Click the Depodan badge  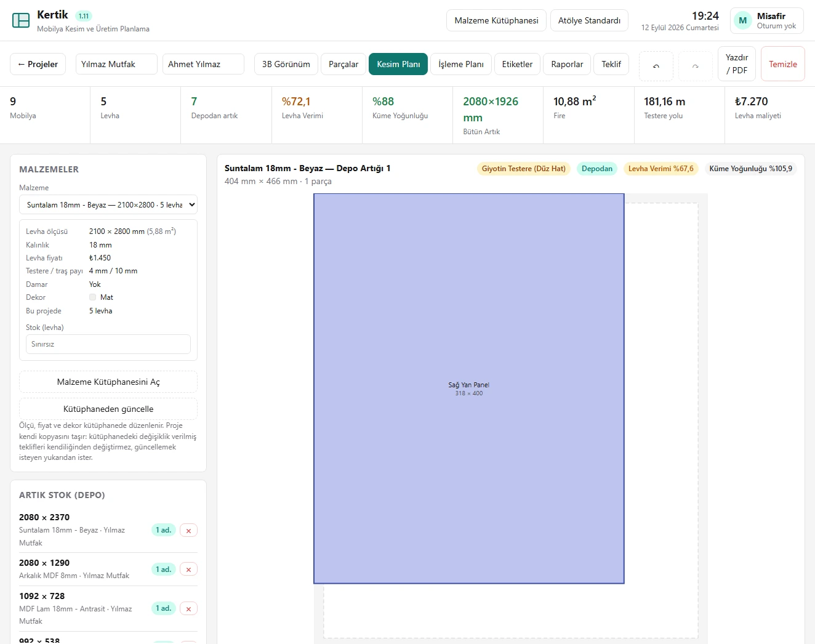click(597, 169)
